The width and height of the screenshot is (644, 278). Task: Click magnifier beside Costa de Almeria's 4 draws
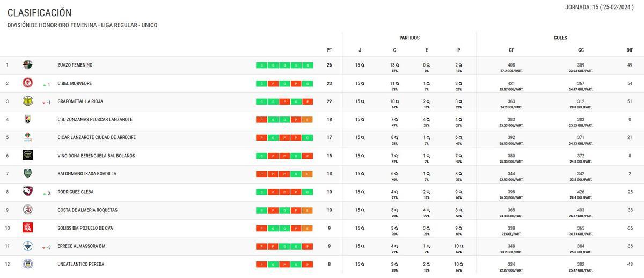(x=429, y=210)
